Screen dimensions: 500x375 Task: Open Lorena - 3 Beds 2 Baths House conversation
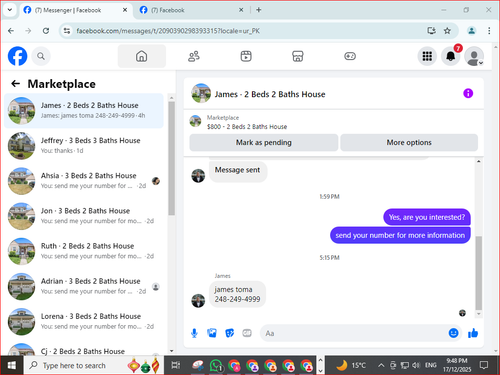(84, 321)
